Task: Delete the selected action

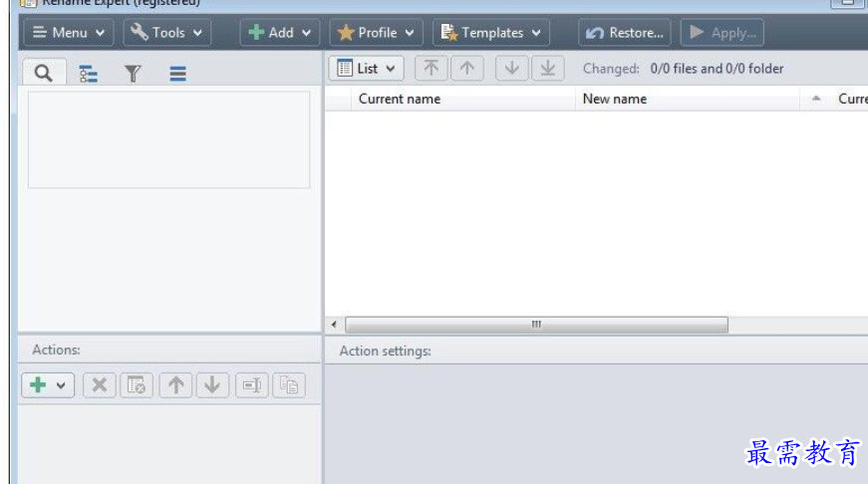Action: click(x=100, y=385)
